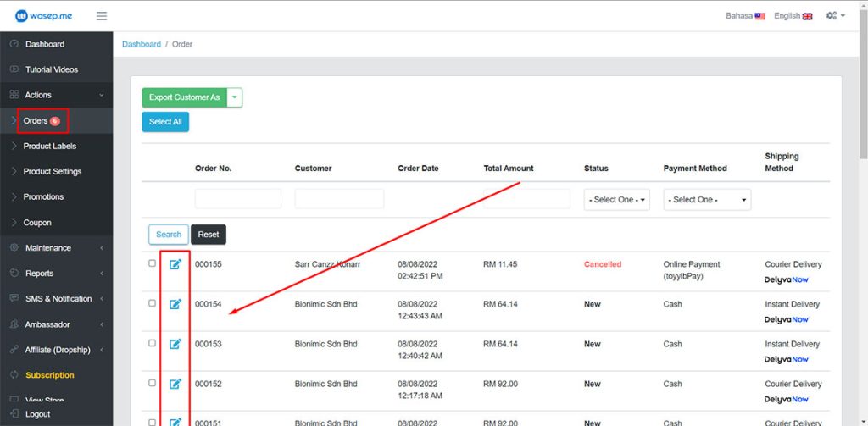The width and height of the screenshot is (868, 426).
Task: Click the UK flag icon
Action: point(807,16)
